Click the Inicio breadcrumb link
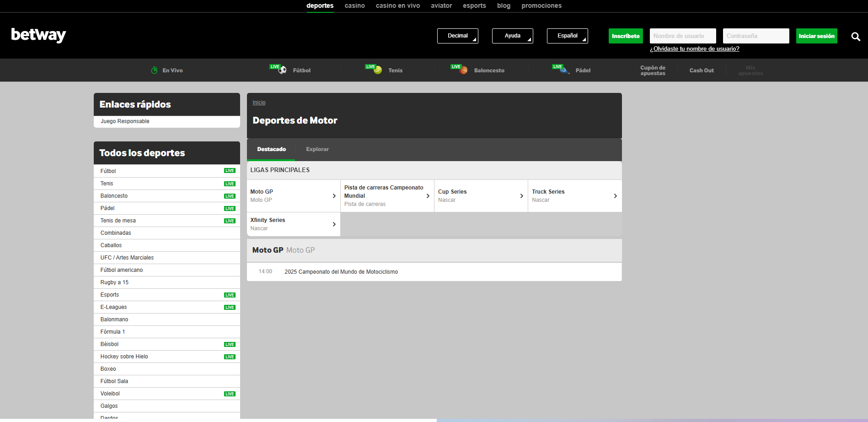Image resolution: width=868 pixels, height=422 pixels. 259,103
